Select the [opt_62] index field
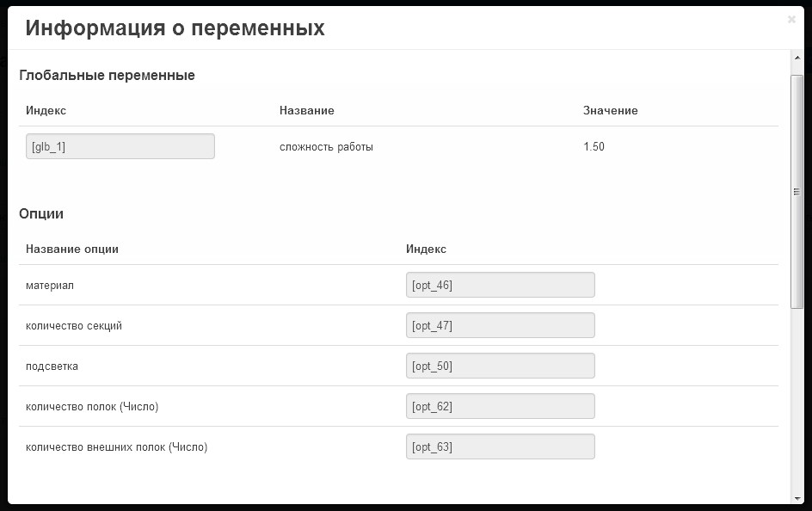Viewport: 812px width, 511px height. click(501, 406)
